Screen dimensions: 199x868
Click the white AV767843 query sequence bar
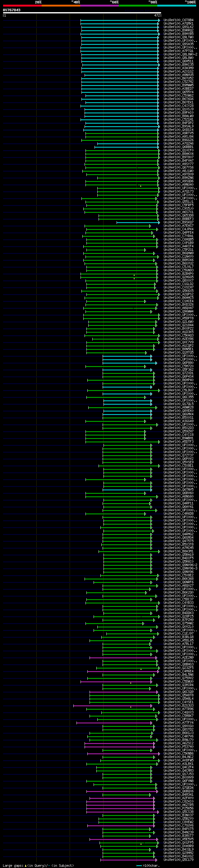82,13
